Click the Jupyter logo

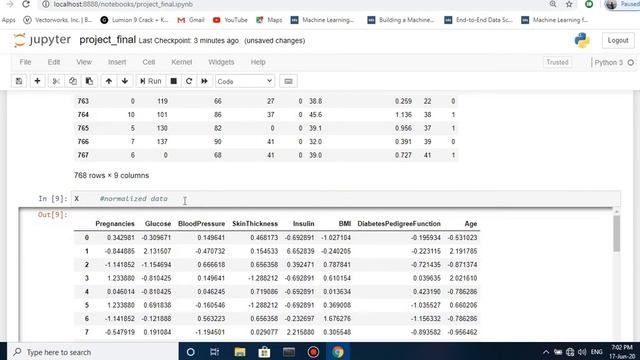click(x=42, y=40)
